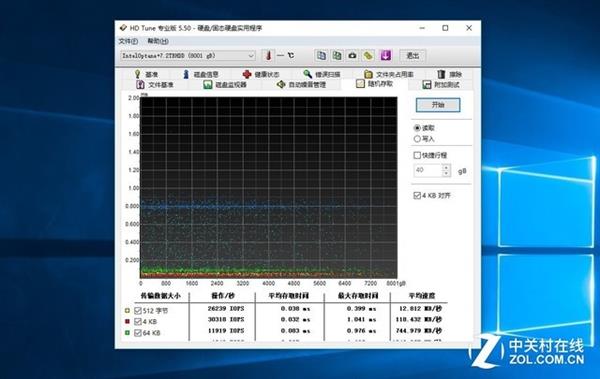Switch to the 磁盘监视器 disk monitor tab

point(225,85)
